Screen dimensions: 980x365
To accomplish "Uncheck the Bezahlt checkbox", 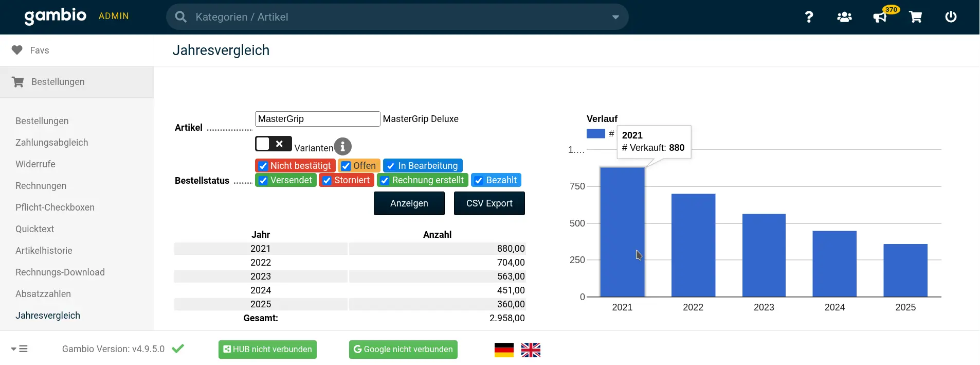I will tap(479, 180).
